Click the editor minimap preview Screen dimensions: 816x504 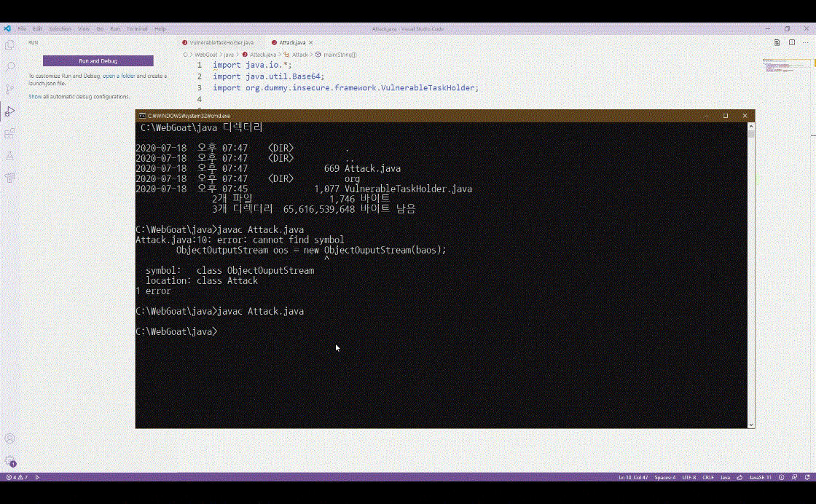[x=786, y=66]
